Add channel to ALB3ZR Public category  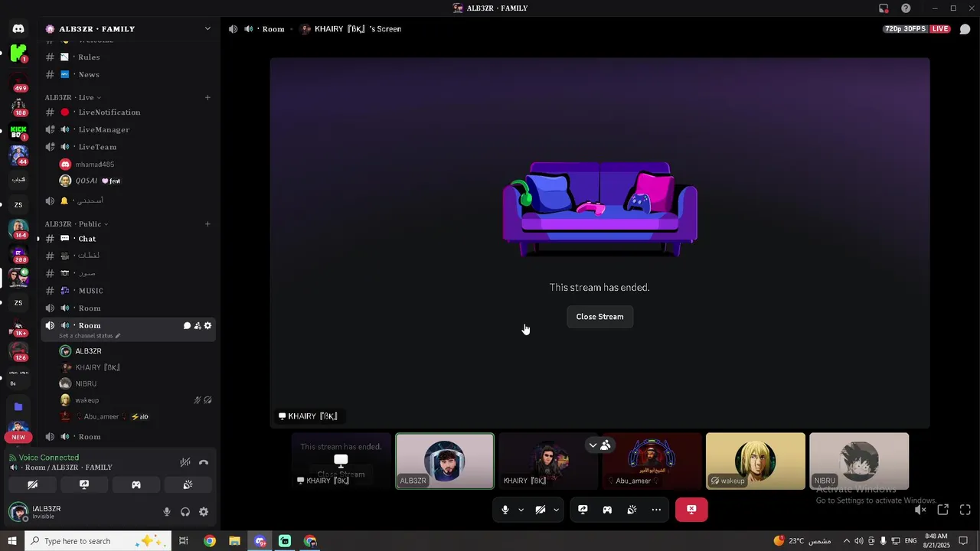(207, 224)
